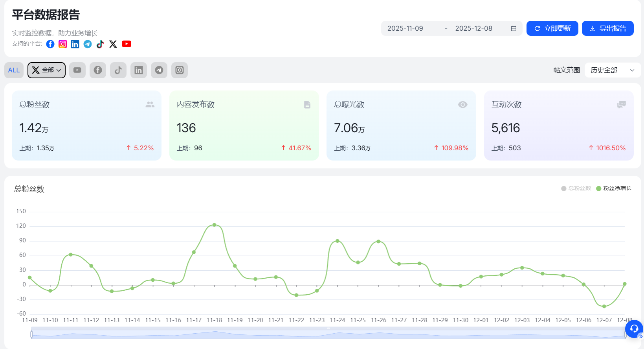Filter by LinkedIn platform icon
644x349 pixels.
(x=139, y=70)
